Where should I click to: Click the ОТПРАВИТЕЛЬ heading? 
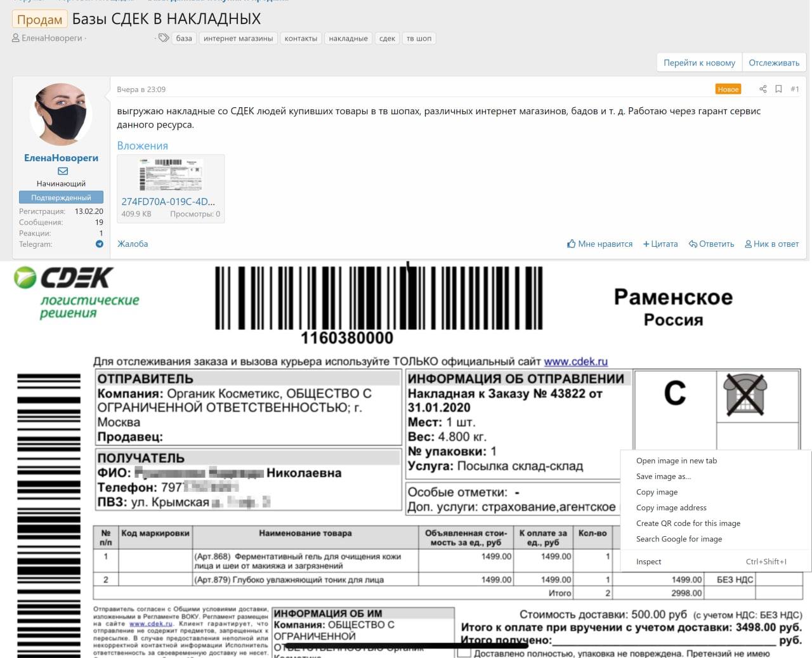pos(145,379)
